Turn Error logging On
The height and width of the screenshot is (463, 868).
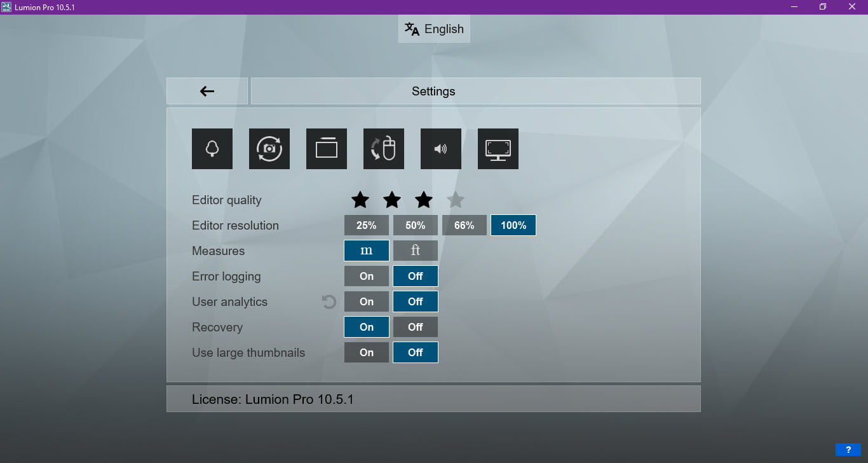pos(367,276)
